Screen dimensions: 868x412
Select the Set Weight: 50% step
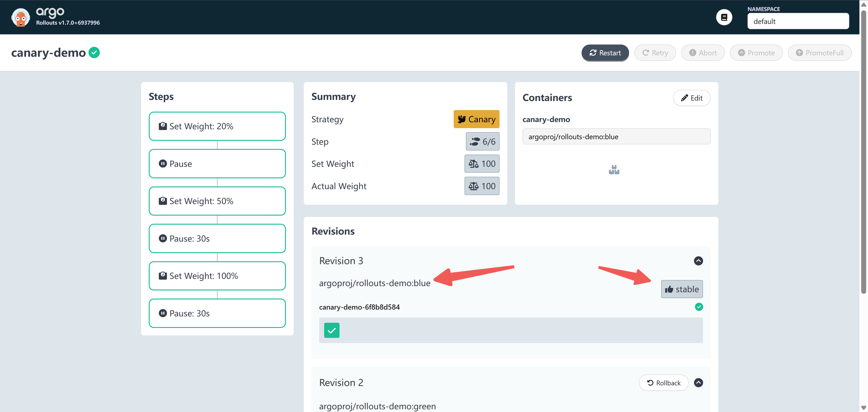[217, 201]
